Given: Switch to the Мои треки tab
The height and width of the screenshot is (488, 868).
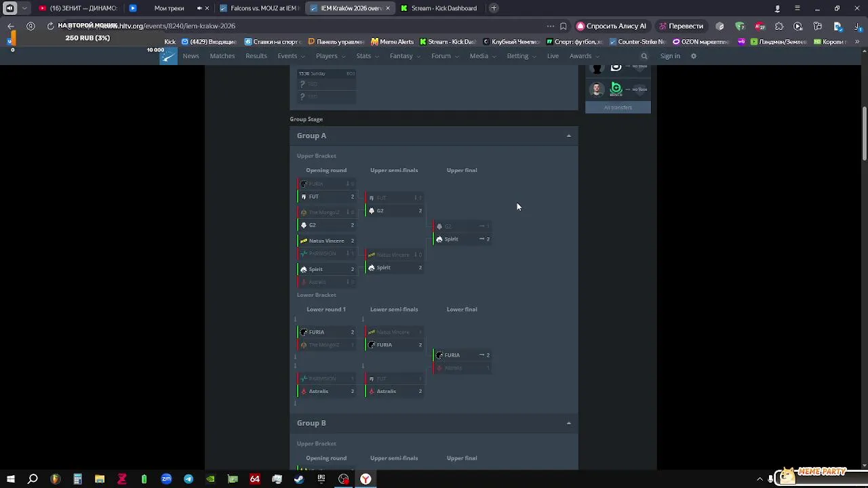Looking at the screenshot, I should click(x=169, y=8).
